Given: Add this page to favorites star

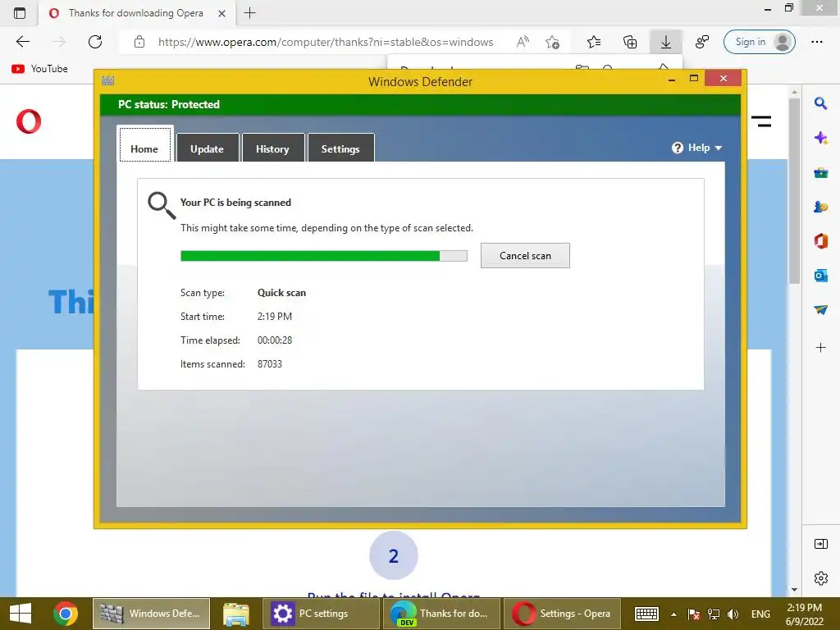Looking at the screenshot, I should tap(552, 42).
